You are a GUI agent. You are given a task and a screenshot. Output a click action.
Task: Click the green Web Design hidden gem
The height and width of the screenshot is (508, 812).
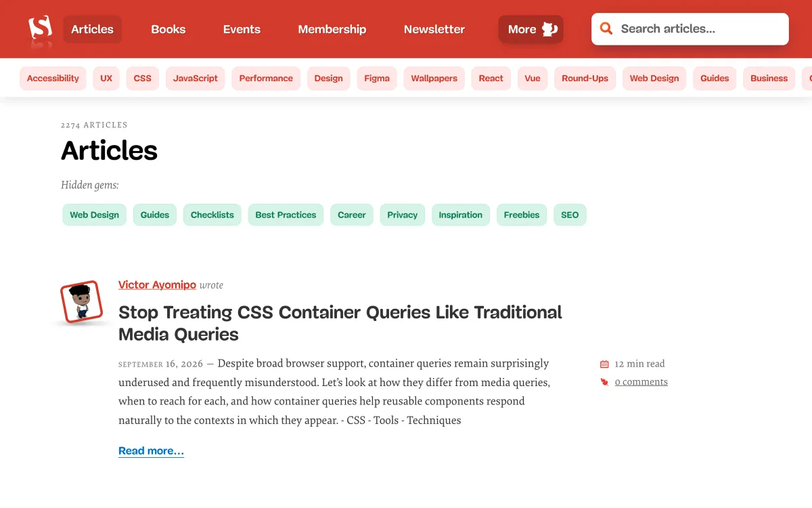pyautogui.click(x=94, y=215)
